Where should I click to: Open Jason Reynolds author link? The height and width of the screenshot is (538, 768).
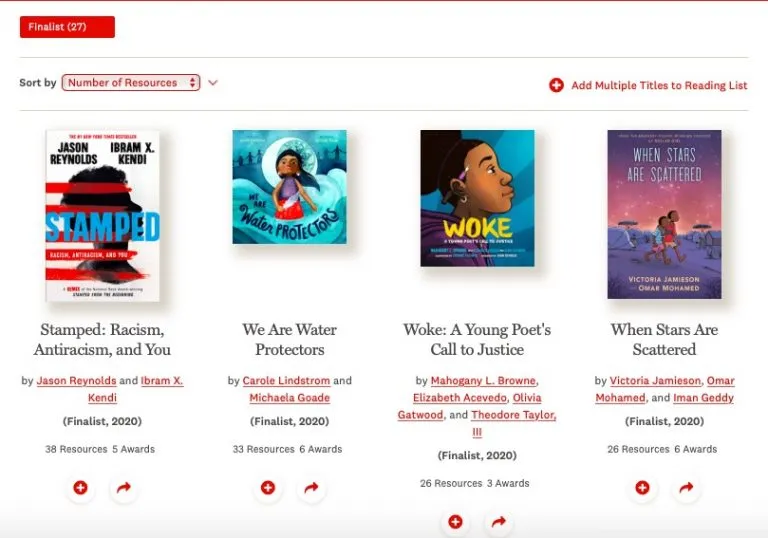76,381
